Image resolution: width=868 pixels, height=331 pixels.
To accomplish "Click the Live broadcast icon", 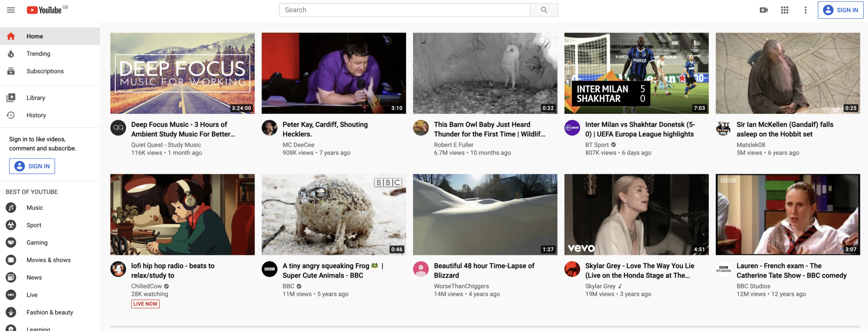I will click(11, 295).
